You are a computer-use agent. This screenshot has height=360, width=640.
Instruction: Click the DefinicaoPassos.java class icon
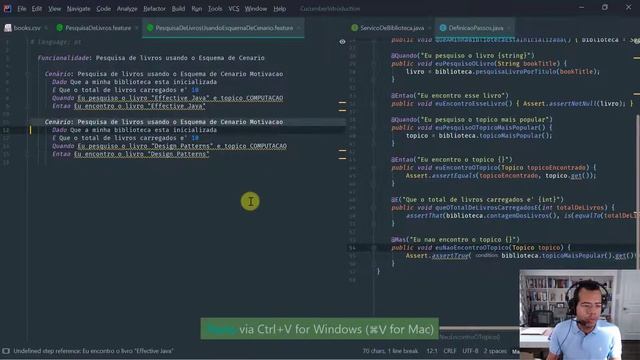[442, 28]
